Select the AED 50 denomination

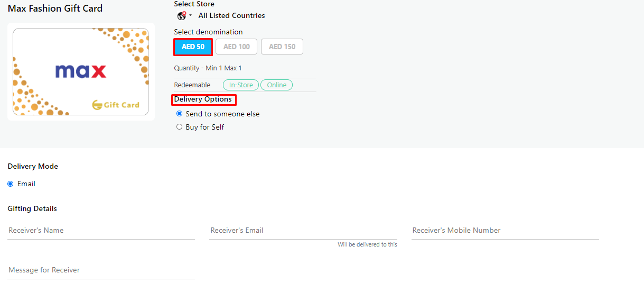[193, 47]
